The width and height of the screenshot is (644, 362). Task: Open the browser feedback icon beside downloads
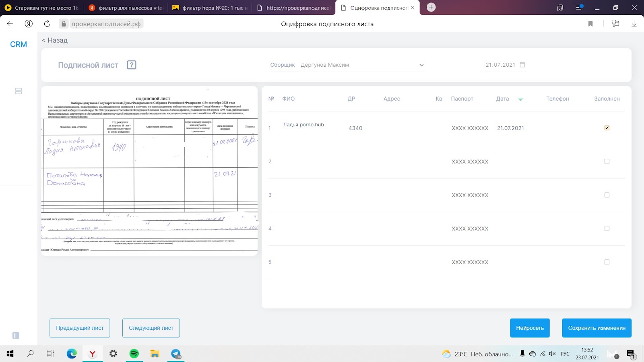pos(615,24)
